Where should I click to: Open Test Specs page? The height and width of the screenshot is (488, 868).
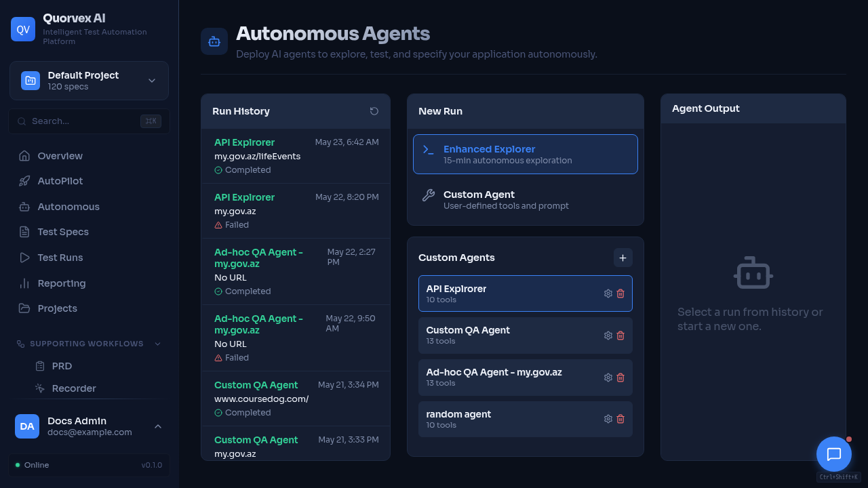point(89,232)
